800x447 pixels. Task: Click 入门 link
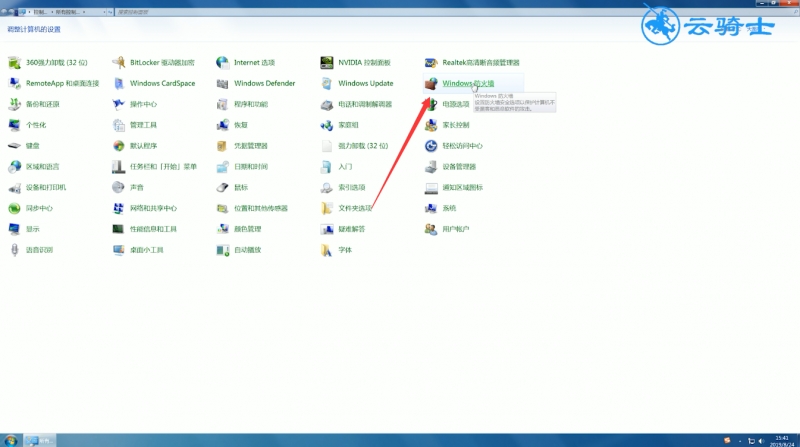point(345,167)
